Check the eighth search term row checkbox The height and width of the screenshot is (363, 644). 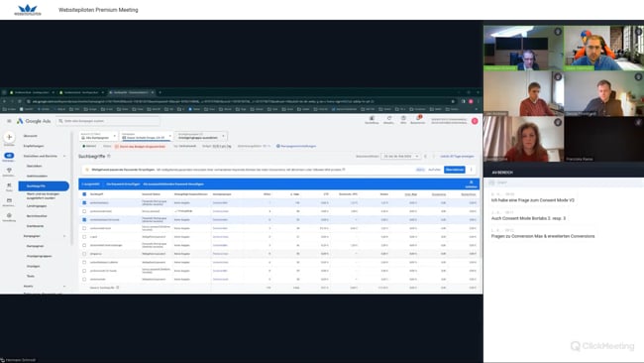(x=84, y=262)
